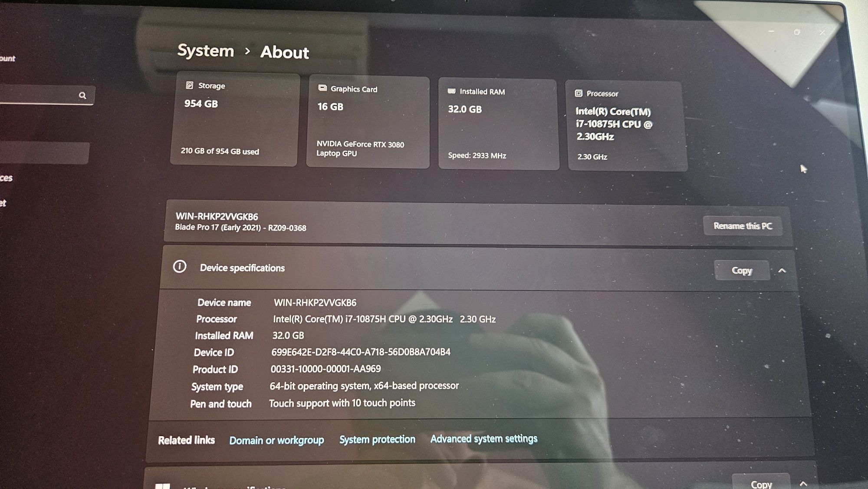Image resolution: width=868 pixels, height=489 pixels.
Task: Click the Installed RAM chip icon
Action: 451,91
